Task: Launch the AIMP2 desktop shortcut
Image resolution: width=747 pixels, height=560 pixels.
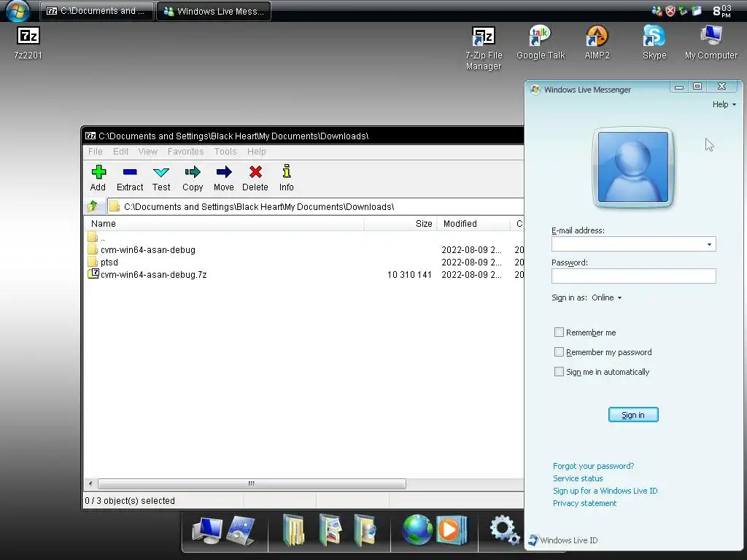Action: 597,43
